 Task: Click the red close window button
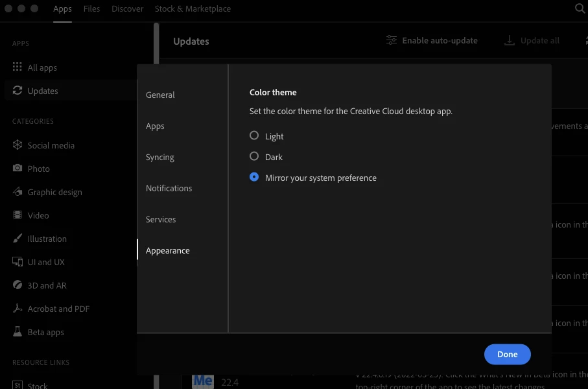tap(8, 8)
